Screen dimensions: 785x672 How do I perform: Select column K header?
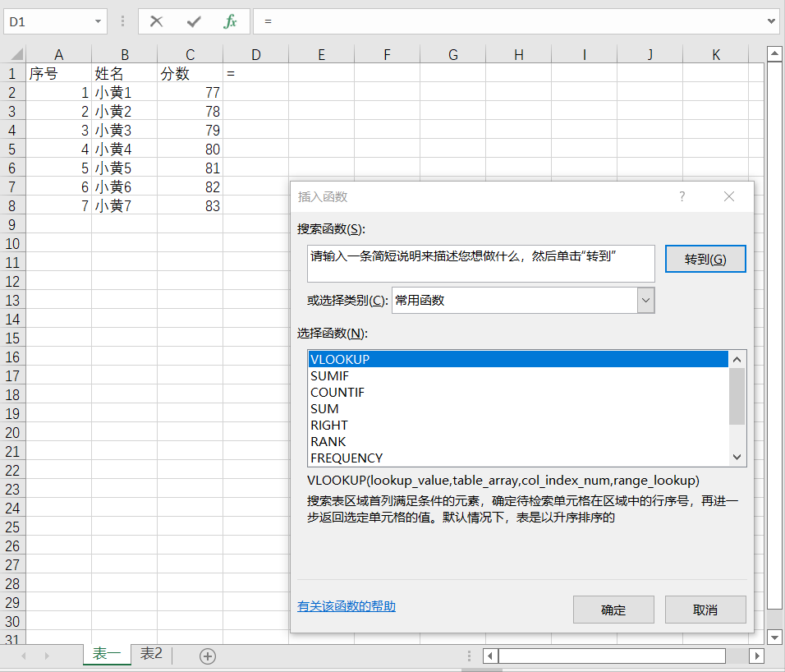tap(716, 54)
